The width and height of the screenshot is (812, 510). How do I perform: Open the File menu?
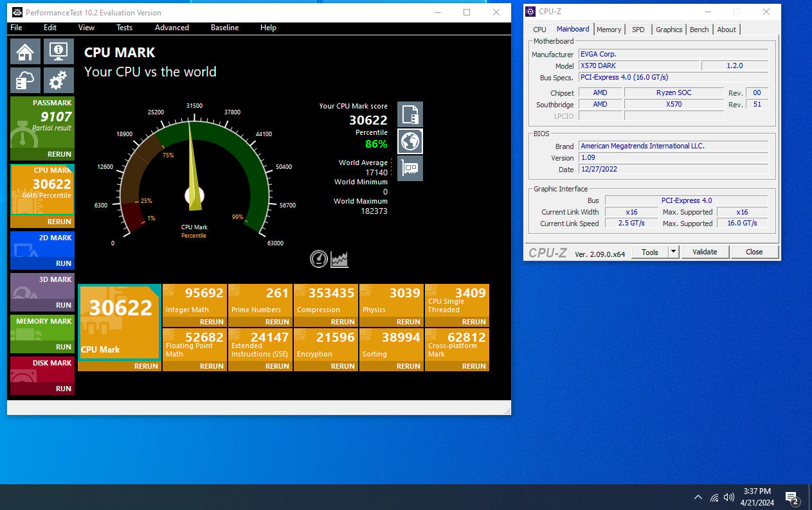tap(16, 28)
